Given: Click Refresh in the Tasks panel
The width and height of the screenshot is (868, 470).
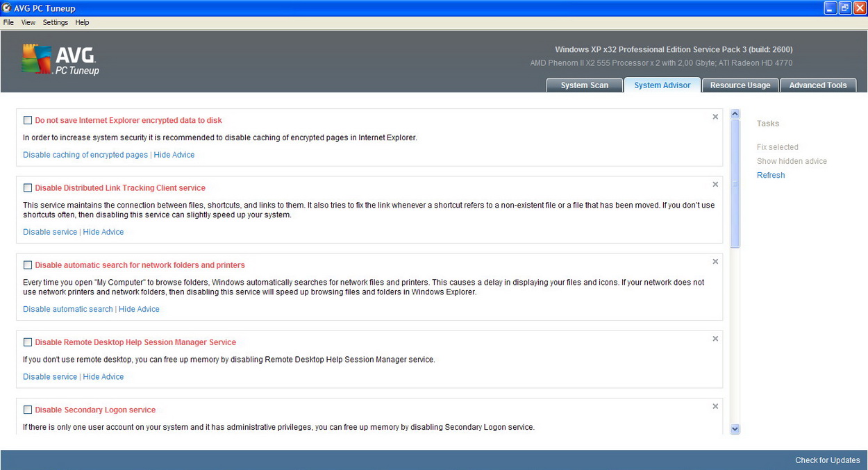Looking at the screenshot, I should [771, 175].
